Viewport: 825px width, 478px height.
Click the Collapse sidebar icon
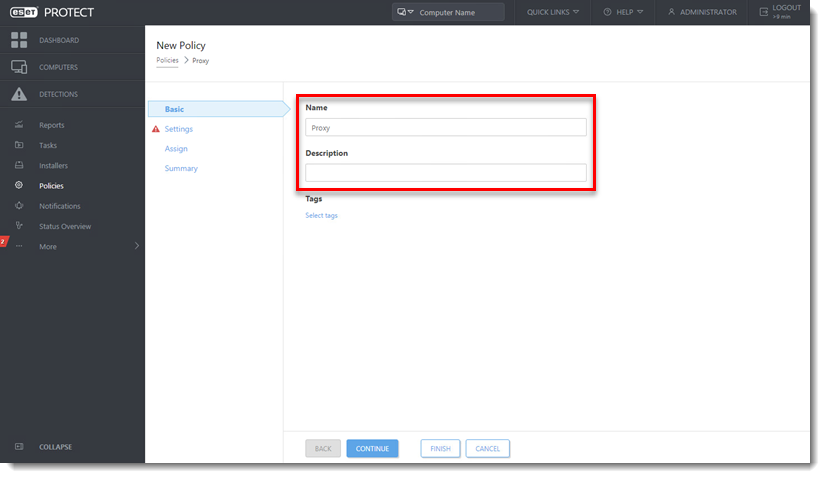[x=19, y=446]
